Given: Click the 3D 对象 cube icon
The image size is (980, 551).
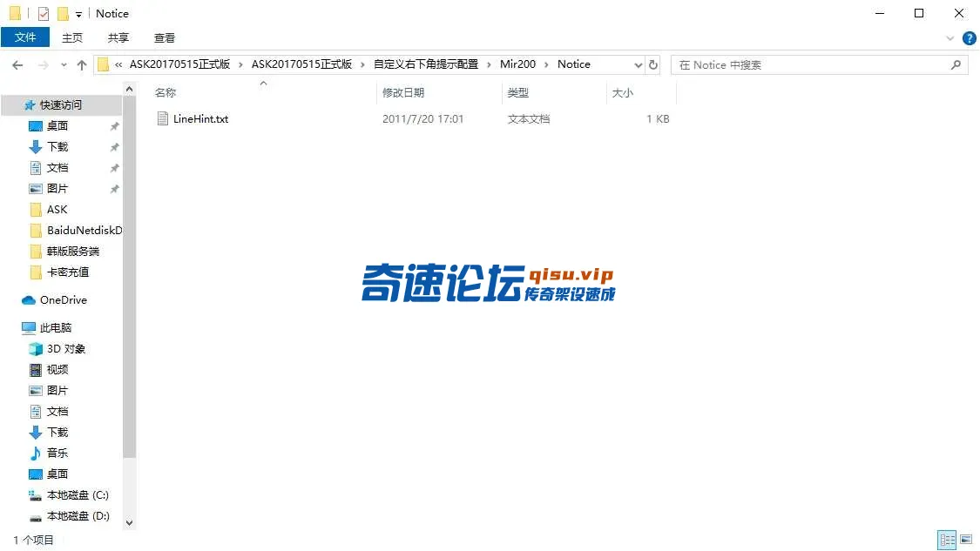Looking at the screenshot, I should (36, 349).
